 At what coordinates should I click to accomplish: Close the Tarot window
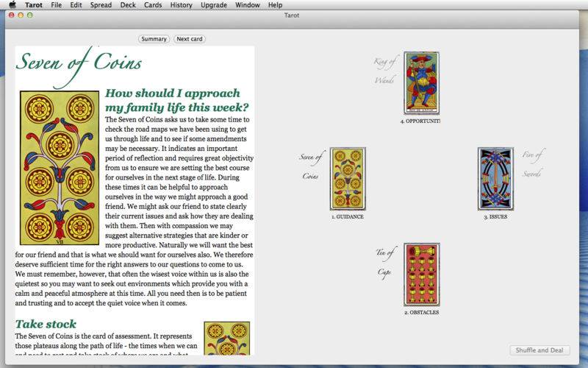click(12, 15)
